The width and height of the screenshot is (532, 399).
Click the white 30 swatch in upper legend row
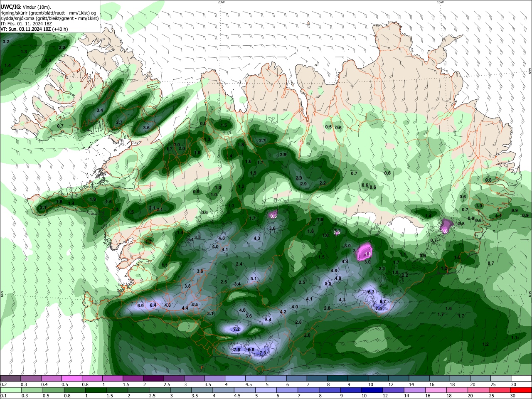point(522,379)
